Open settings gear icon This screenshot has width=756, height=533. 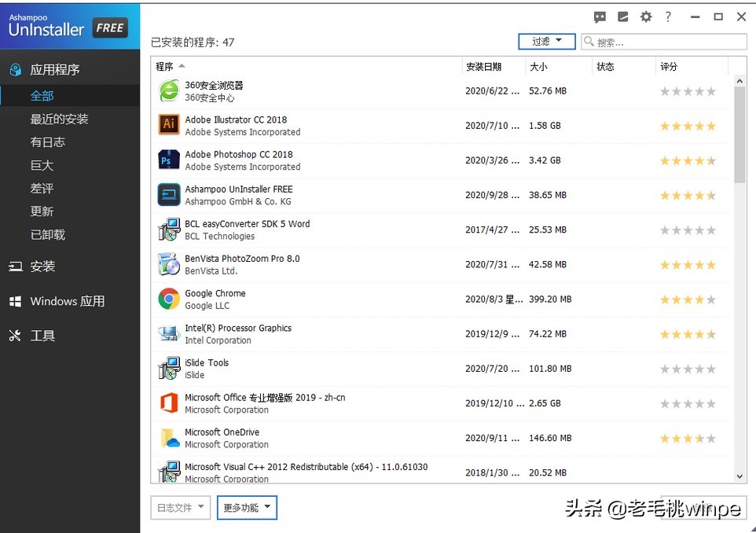[x=646, y=17]
